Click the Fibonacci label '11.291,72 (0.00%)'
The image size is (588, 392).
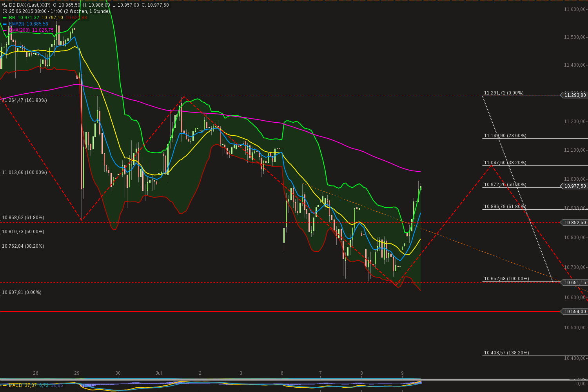[504, 93]
